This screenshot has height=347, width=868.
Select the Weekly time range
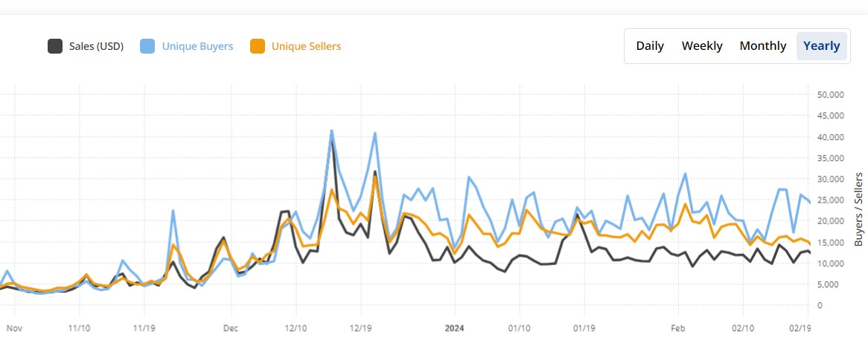click(x=702, y=46)
